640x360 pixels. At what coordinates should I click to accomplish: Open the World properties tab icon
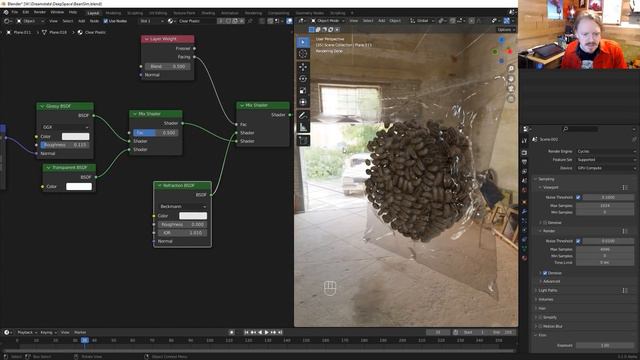[x=524, y=190]
